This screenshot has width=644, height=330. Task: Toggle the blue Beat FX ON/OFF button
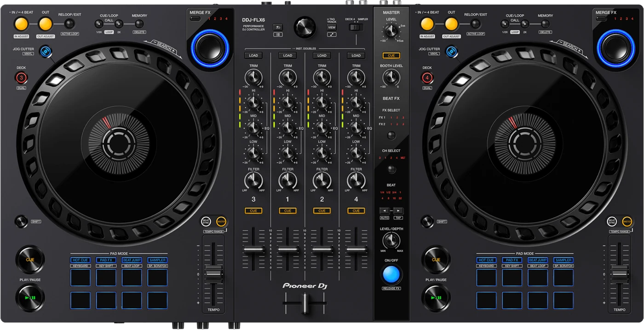click(391, 274)
